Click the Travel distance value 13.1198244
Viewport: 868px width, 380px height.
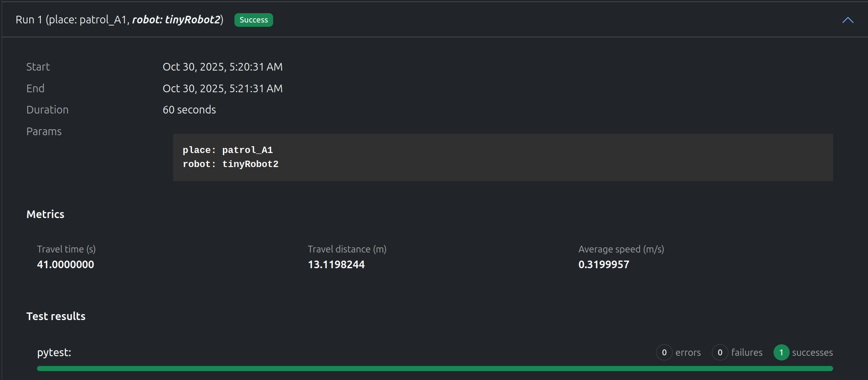pos(336,264)
